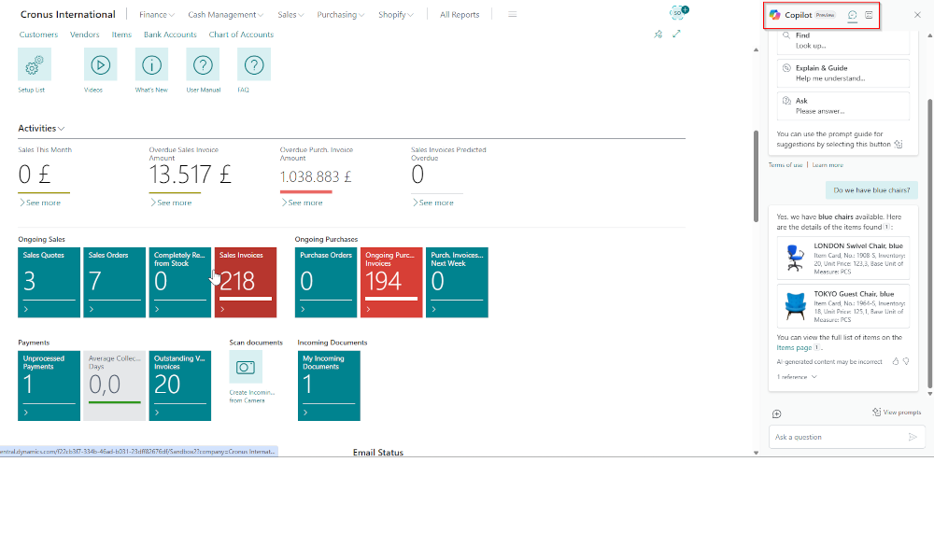Screen dimensions: 934x560
Task: Expand the Cash Management menu
Action: [225, 14]
